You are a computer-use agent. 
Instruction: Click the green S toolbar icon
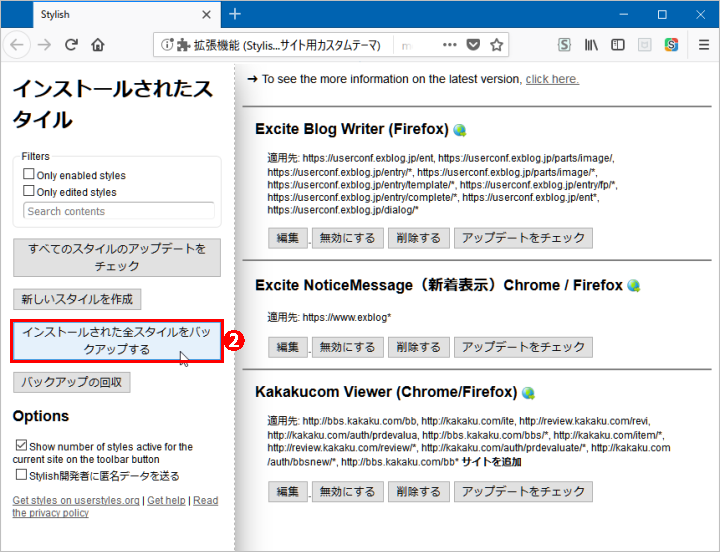(x=564, y=45)
